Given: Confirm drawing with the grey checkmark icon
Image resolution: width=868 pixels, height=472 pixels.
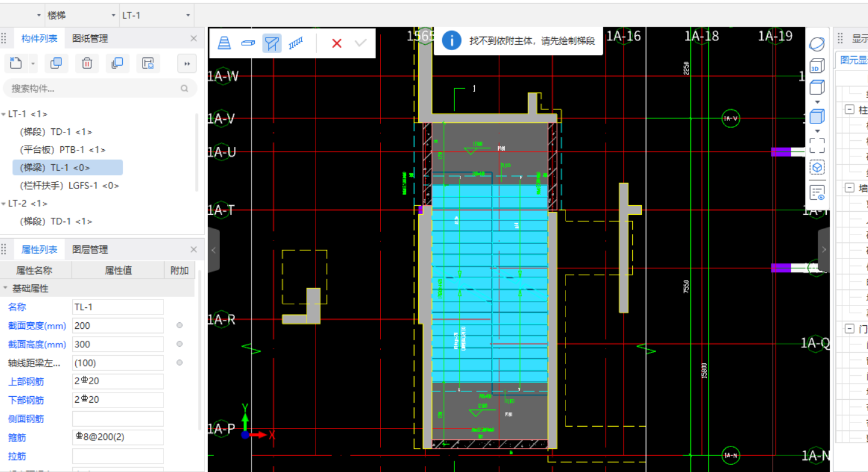Looking at the screenshot, I should click(x=360, y=43).
